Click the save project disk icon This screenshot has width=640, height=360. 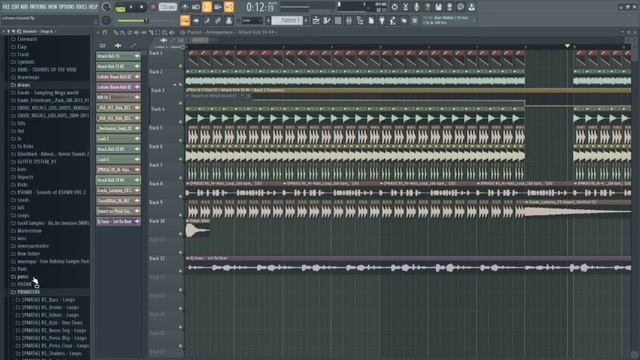pyautogui.click(x=438, y=7)
